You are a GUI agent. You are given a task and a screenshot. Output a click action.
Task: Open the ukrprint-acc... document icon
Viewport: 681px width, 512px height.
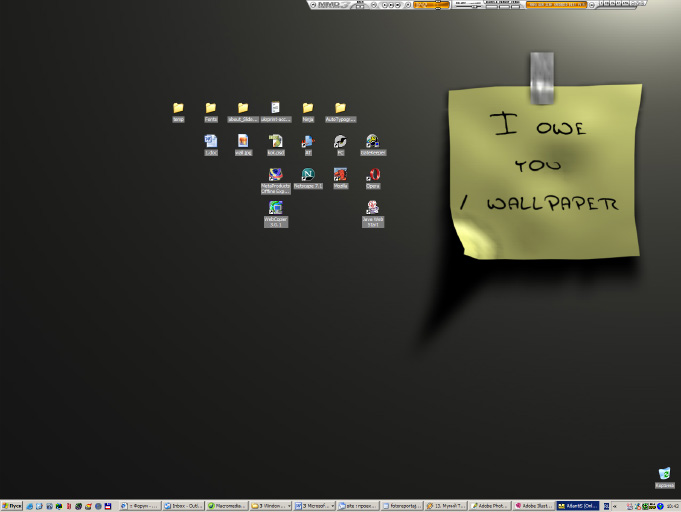pyautogui.click(x=275, y=112)
